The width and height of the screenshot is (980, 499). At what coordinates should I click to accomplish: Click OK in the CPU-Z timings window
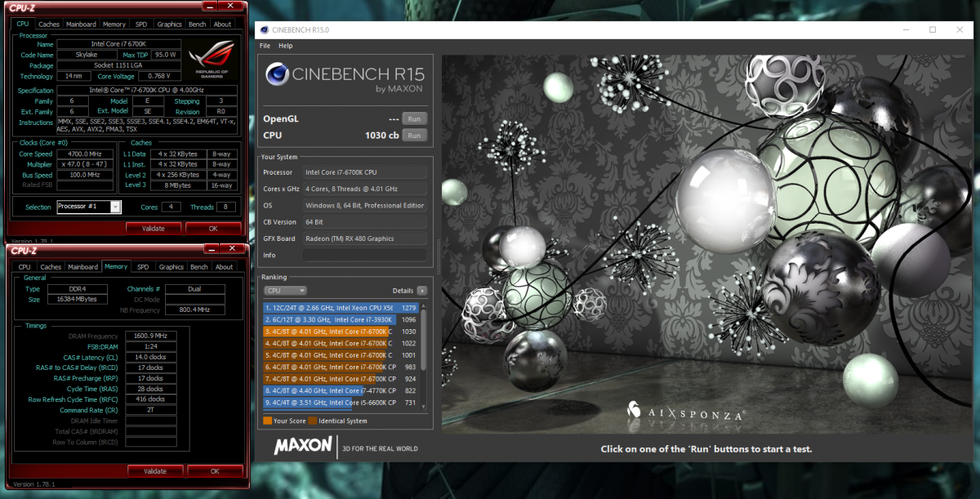215,471
